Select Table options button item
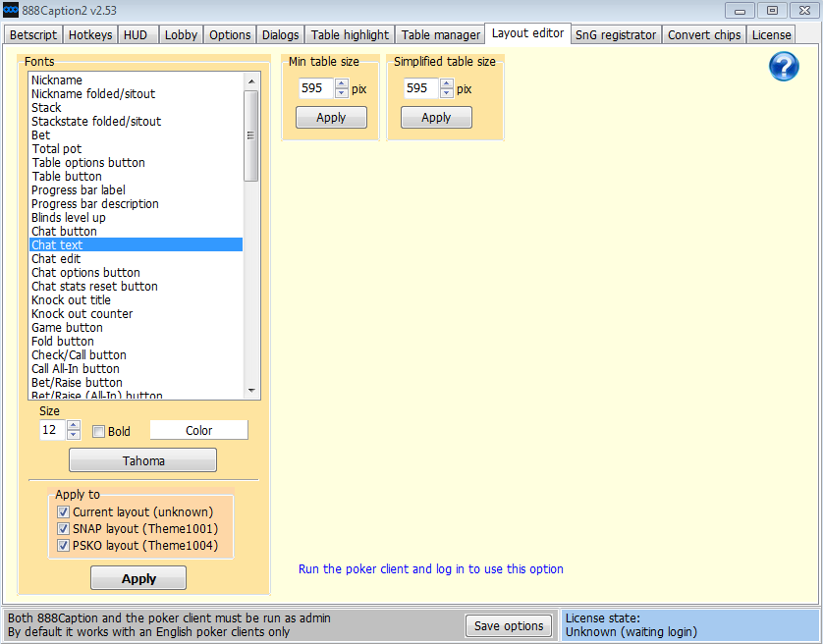Viewport: 823px width, 644px height. [136, 162]
